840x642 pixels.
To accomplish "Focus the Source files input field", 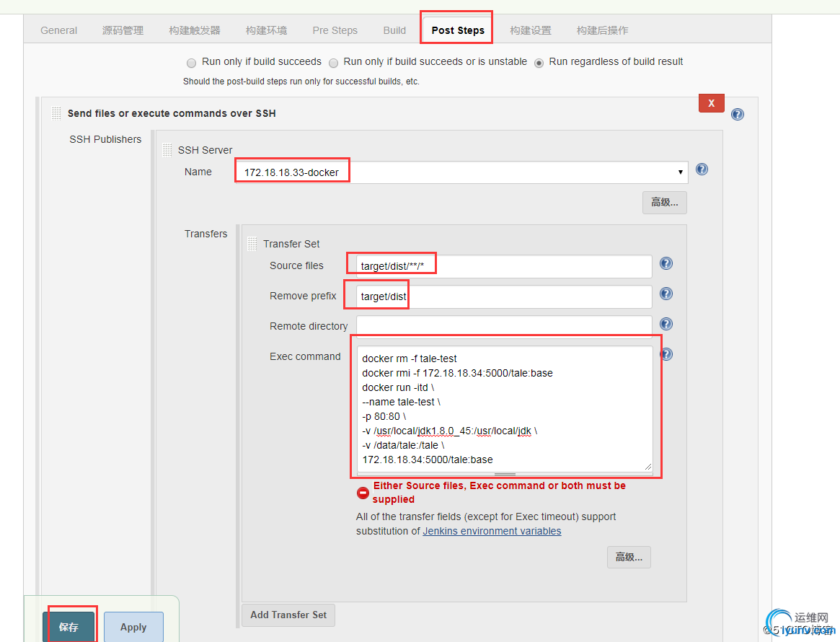I will tap(504, 266).
